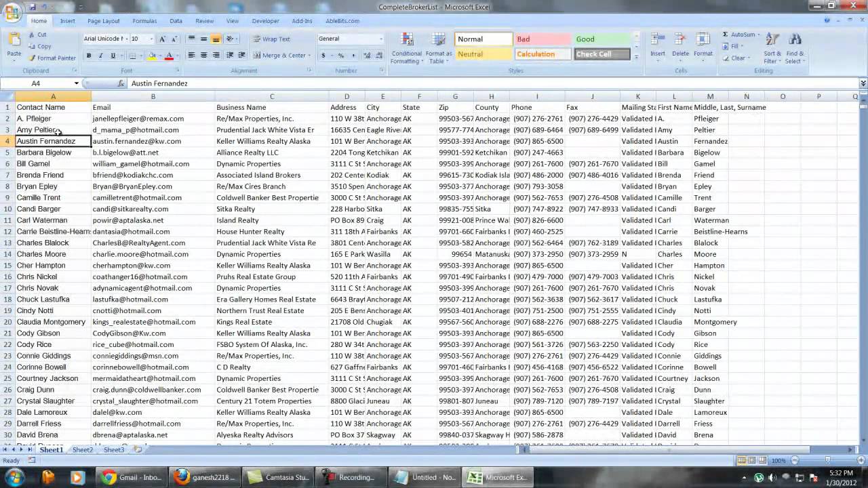Open the Data tab
This screenshot has height=488, width=868.
pos(176,21)
